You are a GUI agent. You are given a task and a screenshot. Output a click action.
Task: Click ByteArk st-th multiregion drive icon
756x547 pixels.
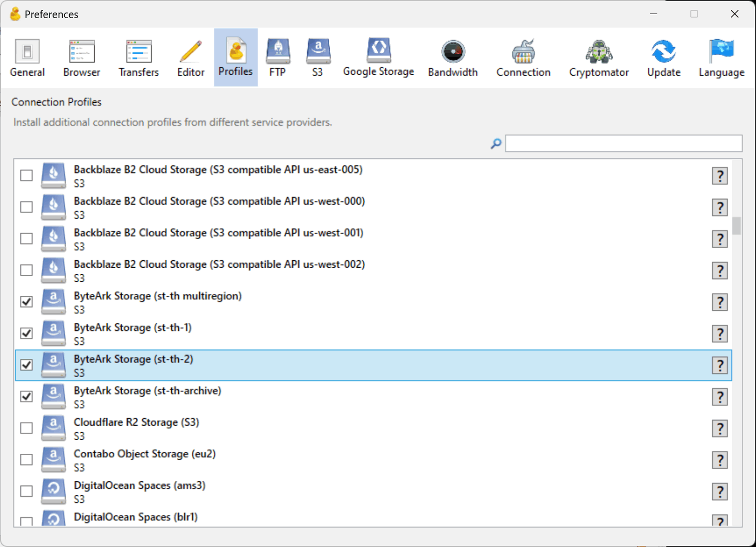coord(54,302)
